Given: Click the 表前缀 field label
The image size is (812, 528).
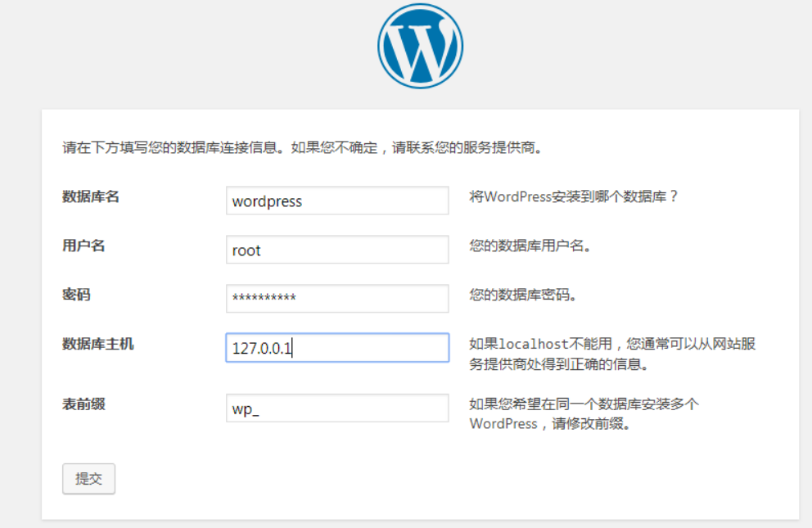Looking at the screenshot, I should coord(83,404).
